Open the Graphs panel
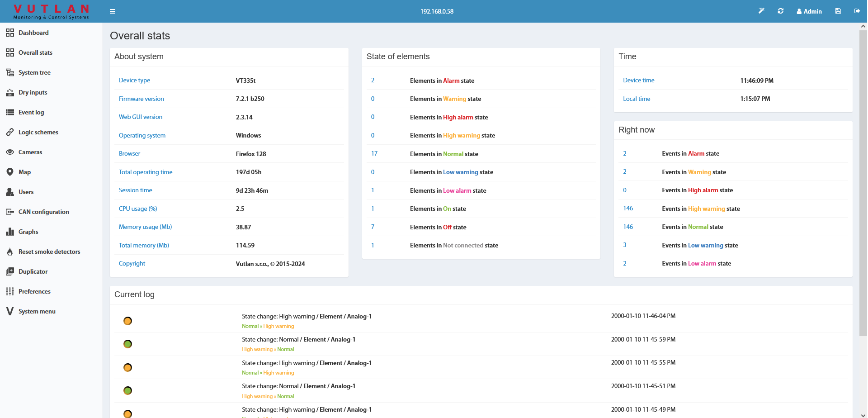 click(28, 232)
